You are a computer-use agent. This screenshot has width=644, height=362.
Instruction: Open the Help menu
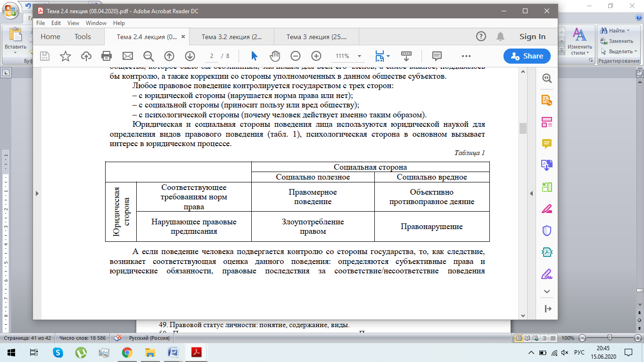119,23
